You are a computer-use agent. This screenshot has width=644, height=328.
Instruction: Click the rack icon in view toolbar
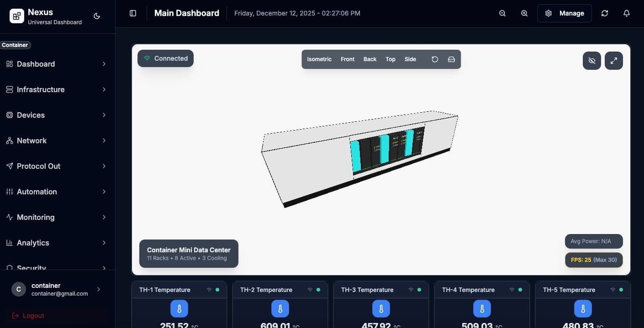(x=451, y=59)
